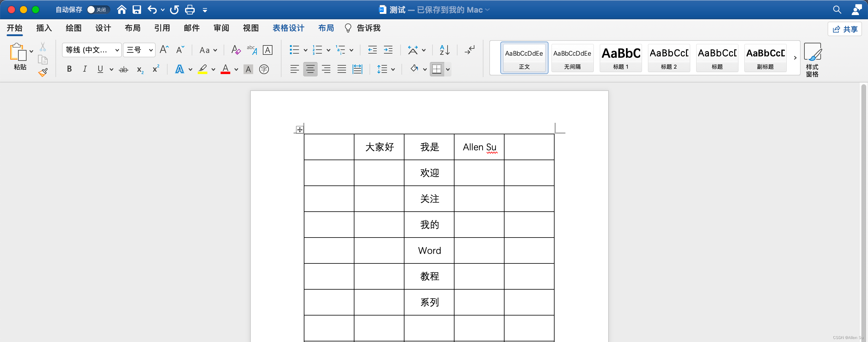This screenshot has height=342, width=868.
Task: Switch to the Insert (插入) tab
Action: [x=44, y=28]
